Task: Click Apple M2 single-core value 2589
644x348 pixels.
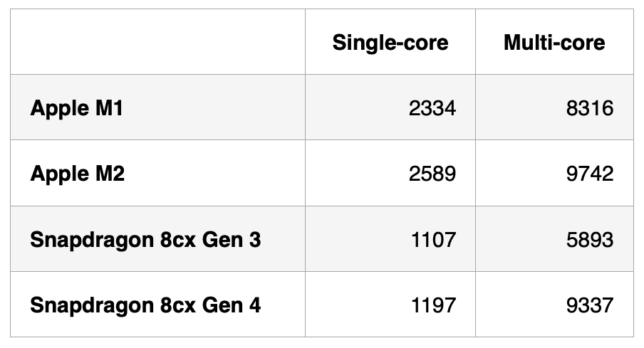Action: (432, 174)
